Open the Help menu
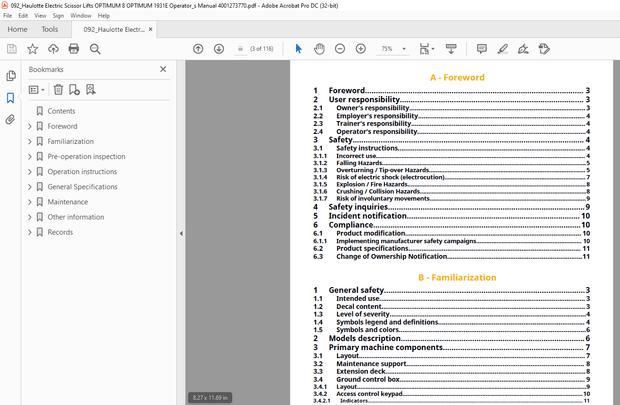Screen dimensions: 620x405 coord(104,16)
